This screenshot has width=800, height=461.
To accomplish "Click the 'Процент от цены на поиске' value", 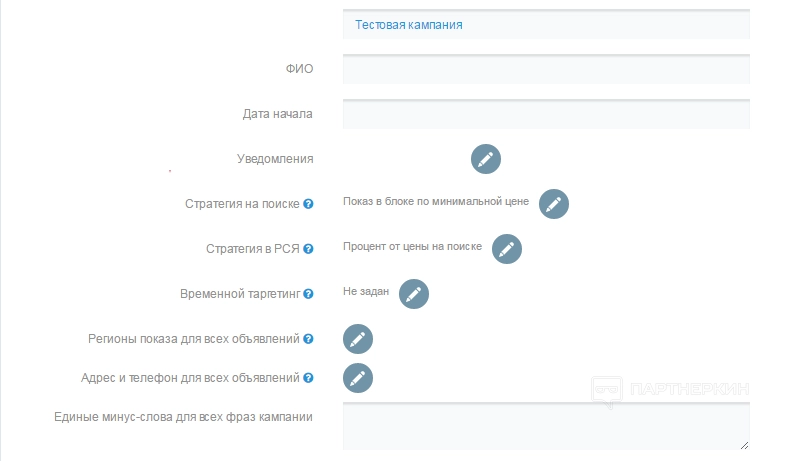I will click(x=412, y=246).
